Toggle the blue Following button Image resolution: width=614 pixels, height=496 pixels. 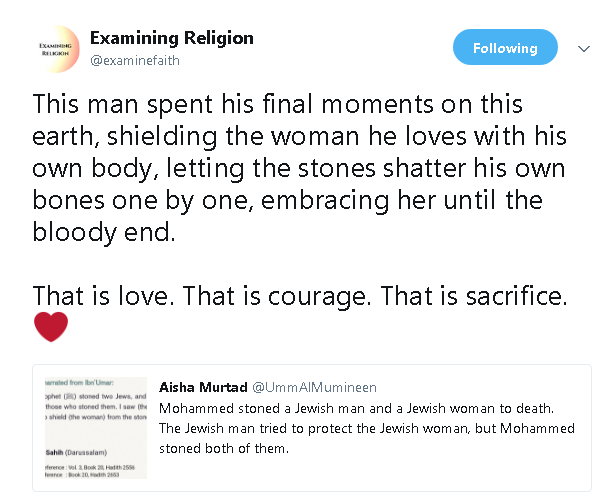pos(504,48)
